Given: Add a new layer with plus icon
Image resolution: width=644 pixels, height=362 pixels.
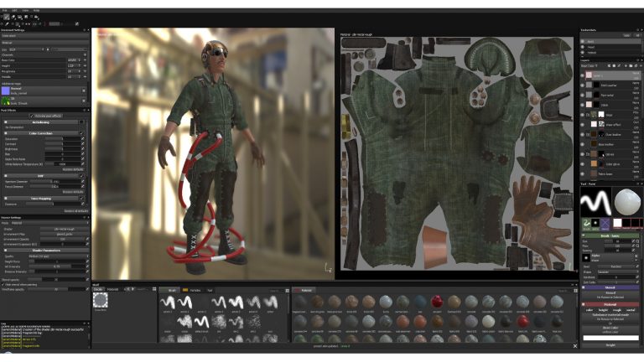Looking at the screenshot, I should pos(626,65).
